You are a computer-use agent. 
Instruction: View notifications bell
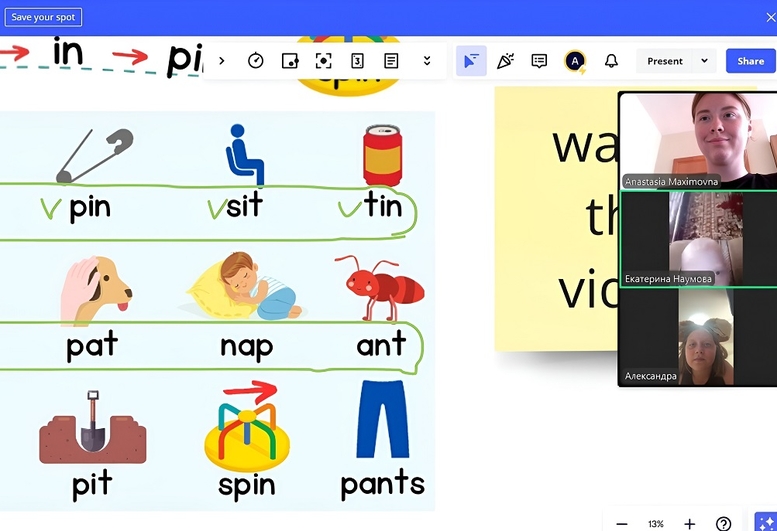(x=611, y=61)
